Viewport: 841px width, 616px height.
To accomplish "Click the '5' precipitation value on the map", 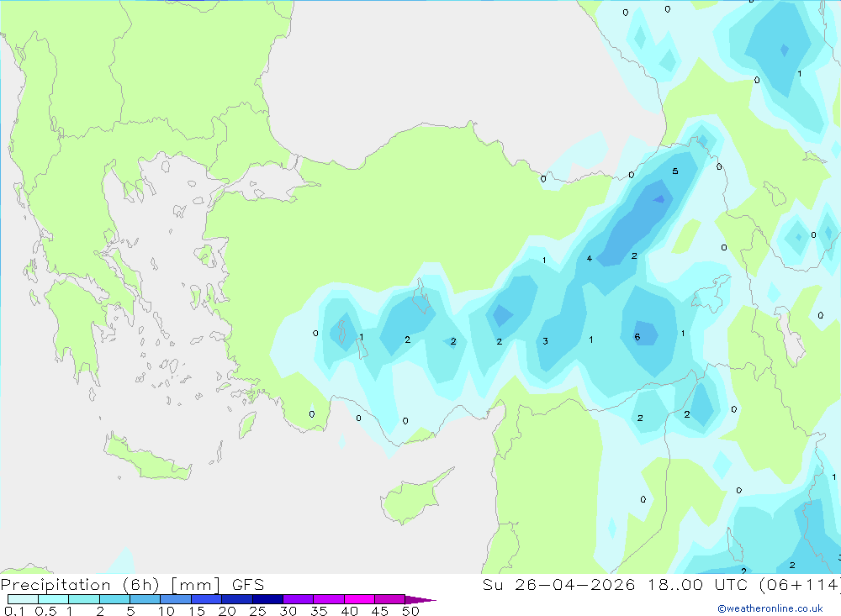I will (675, 171).
